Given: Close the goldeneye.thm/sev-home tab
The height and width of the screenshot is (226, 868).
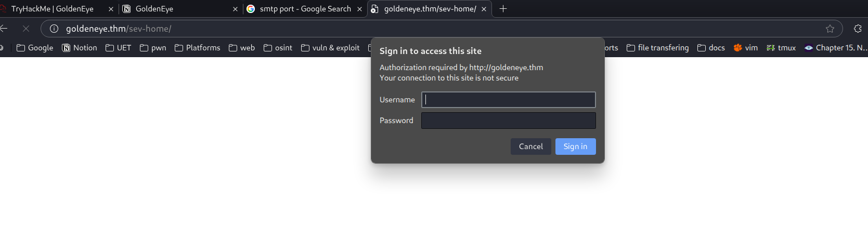Looking at the screenshot, I should click(484, 9).
